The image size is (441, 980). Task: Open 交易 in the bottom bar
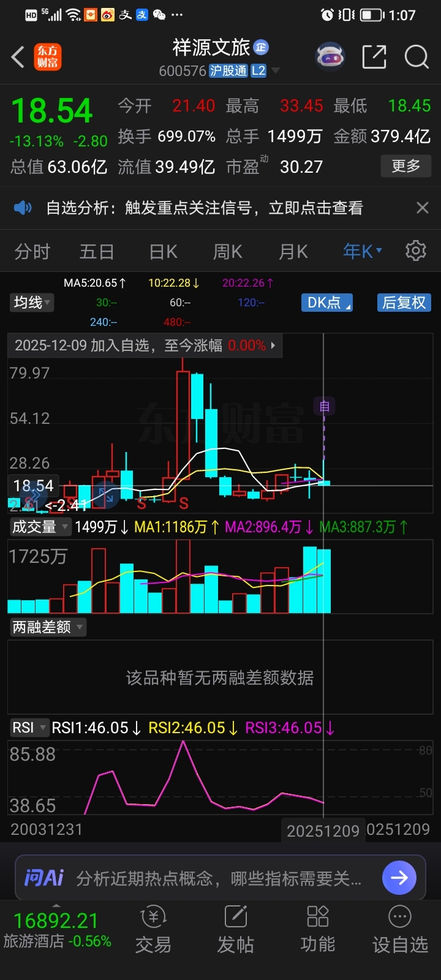[x=153, y=931]
